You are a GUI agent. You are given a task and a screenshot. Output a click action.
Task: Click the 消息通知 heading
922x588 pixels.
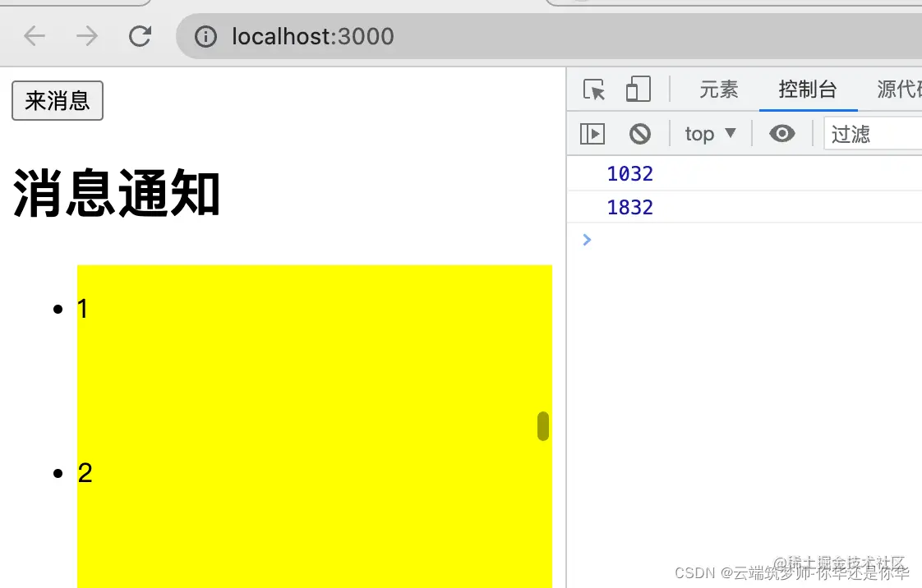click(117, 194)
